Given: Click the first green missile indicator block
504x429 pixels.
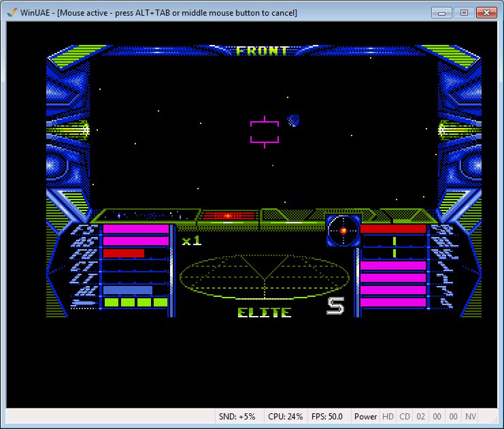Looking at the screenshot, I should pyautogui.click(x=112, y=302).
